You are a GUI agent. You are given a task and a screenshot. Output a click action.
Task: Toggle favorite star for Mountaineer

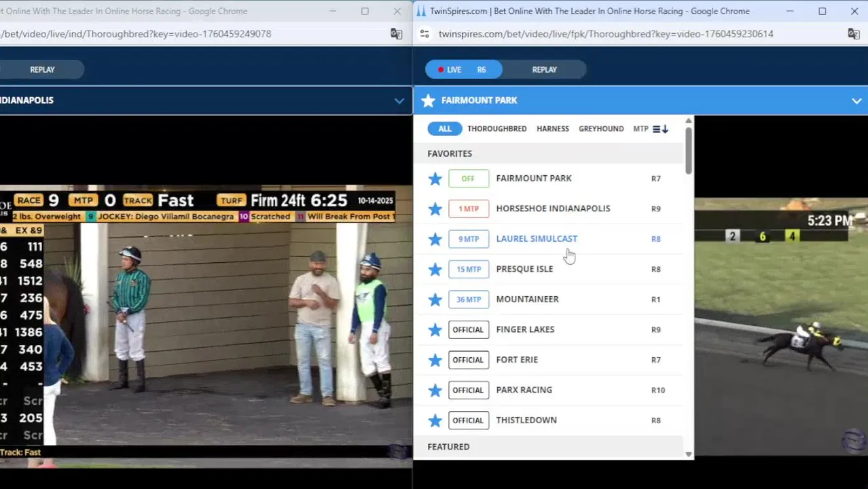(435, 300)
